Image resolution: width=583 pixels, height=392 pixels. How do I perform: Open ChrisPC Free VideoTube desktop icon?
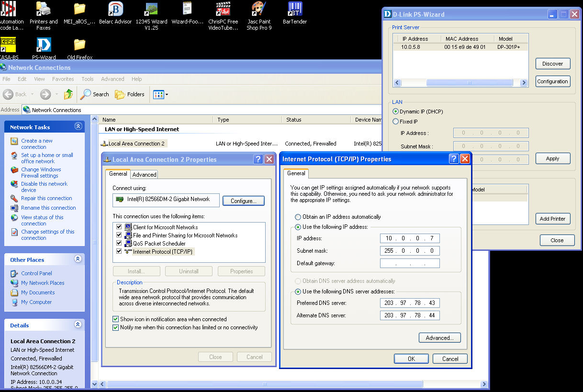[223, 10]
